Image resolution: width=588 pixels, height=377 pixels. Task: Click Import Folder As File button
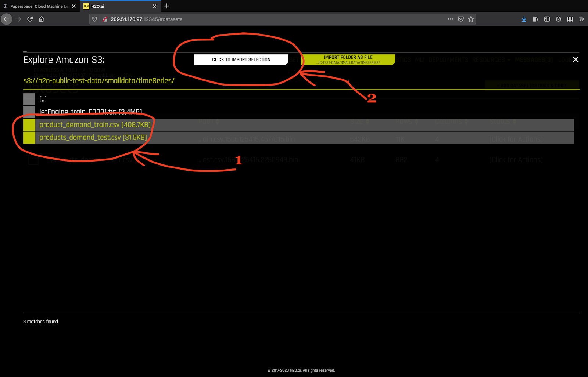click(x=348, y=59)
